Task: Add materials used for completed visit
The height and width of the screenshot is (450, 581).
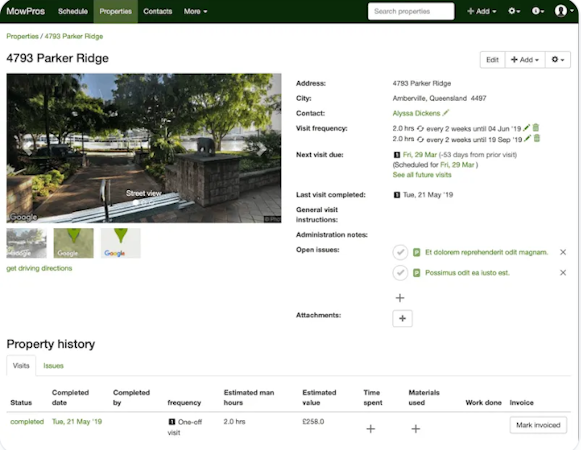Action: [x=416, y=429]
